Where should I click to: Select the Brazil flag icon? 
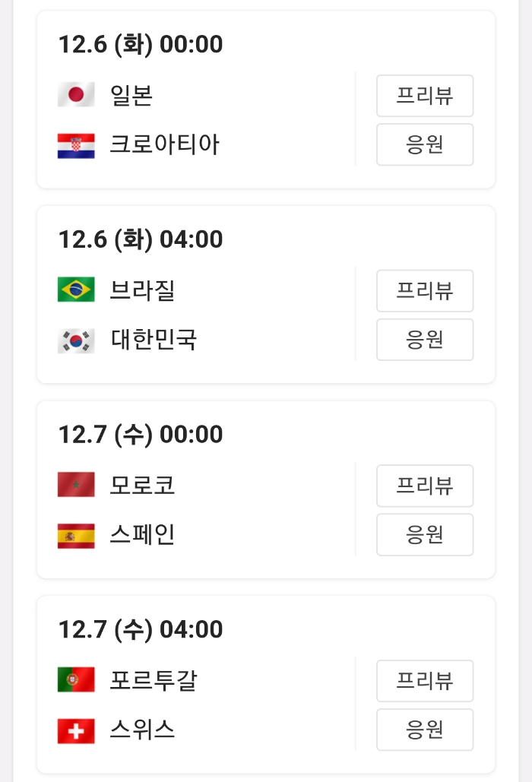coord(75,290)
